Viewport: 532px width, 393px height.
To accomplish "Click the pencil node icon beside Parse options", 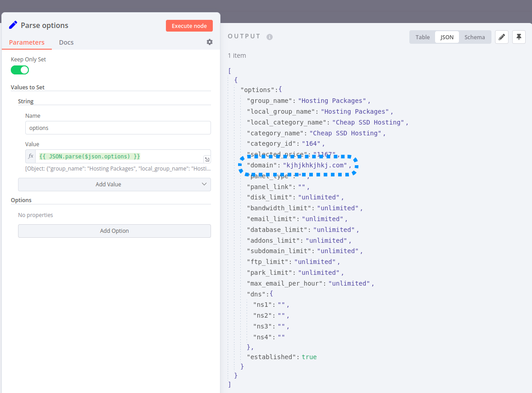I will click(x=13, y=25).
